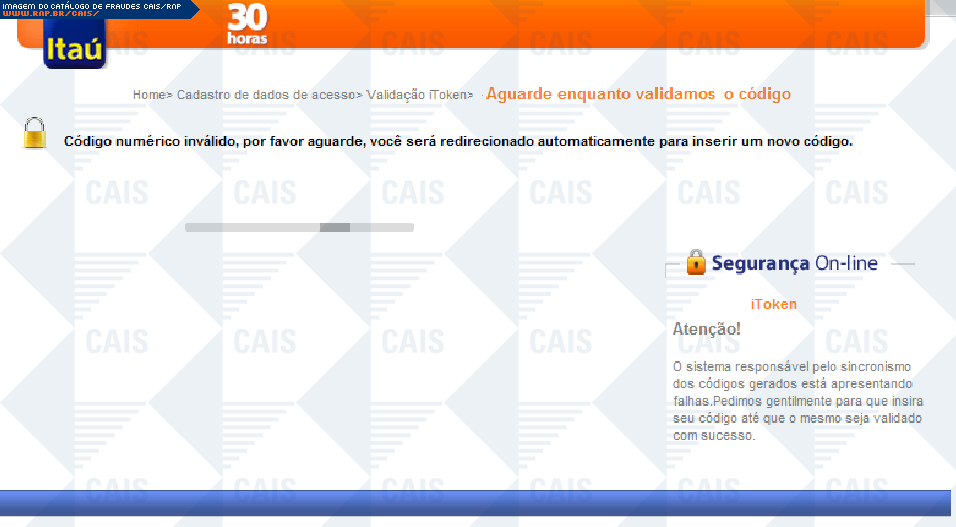Click the Itaú logo

(x=74, y=47)
